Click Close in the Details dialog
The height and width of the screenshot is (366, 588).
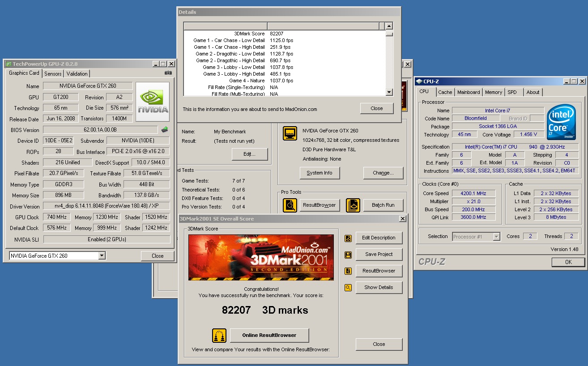click(377, 108)
